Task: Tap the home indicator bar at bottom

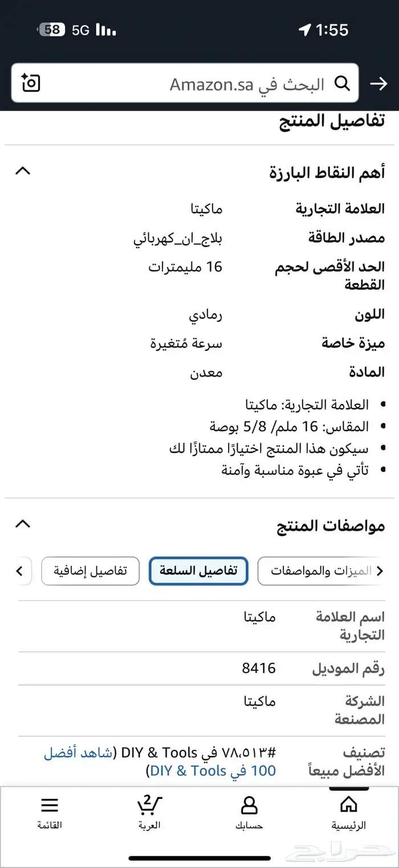Action: pyautogui.click(x=199, y=858)
